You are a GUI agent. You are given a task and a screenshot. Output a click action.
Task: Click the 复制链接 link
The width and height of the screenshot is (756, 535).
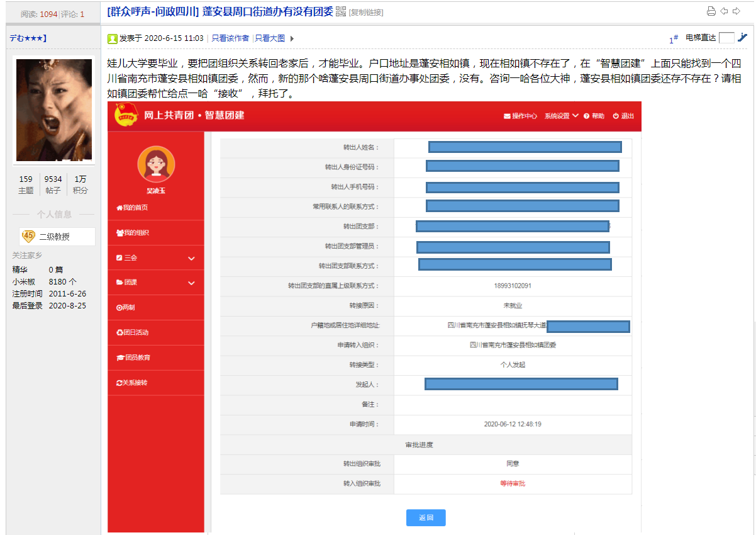pyautogui.click(x=366, y=13)
